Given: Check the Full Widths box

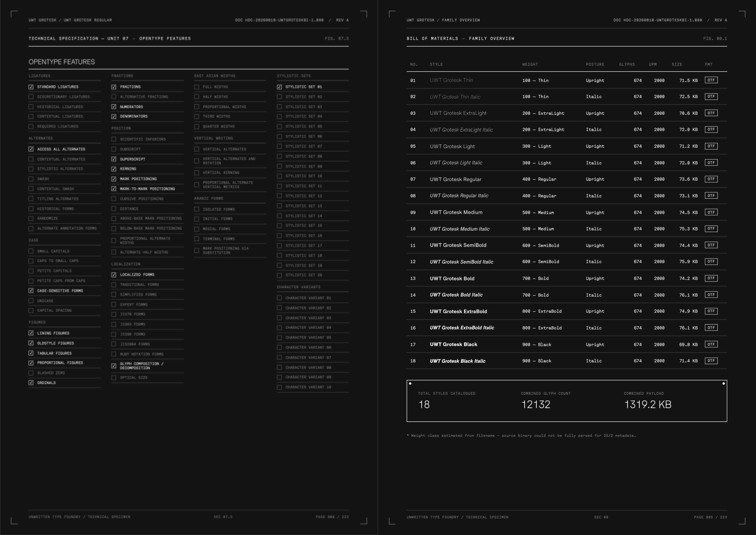Looking at the screenshot, I should (x=197, y=87).
